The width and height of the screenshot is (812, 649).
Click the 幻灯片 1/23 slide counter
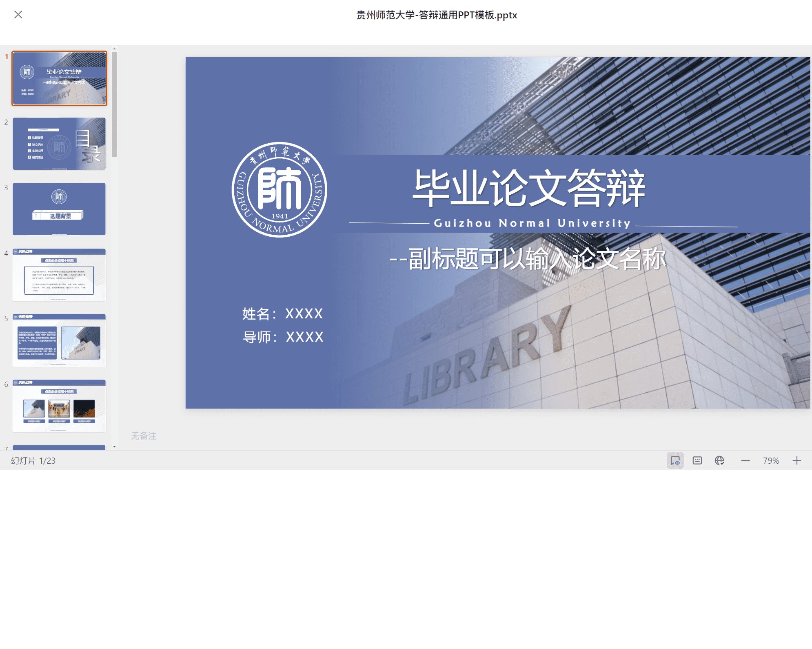33,460
